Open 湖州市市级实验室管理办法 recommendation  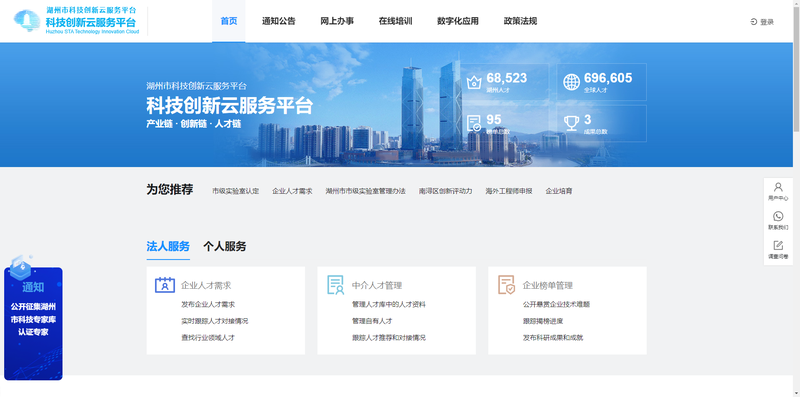365,191
